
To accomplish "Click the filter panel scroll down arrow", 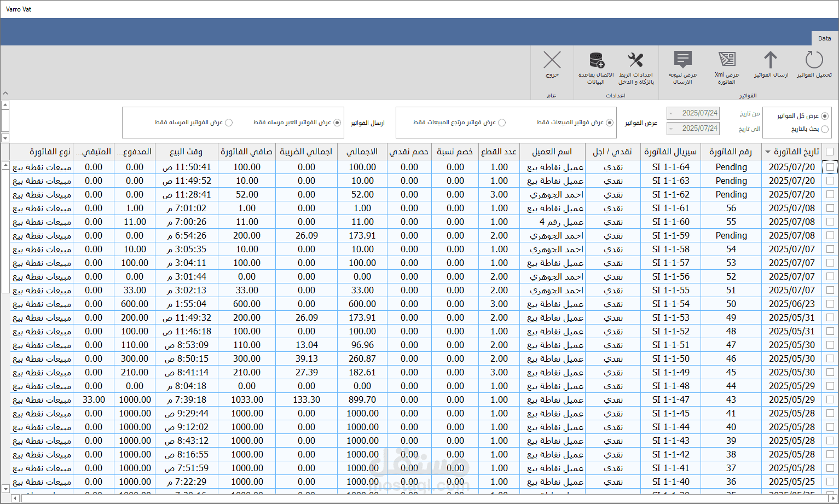I will (x=5, y=138).
